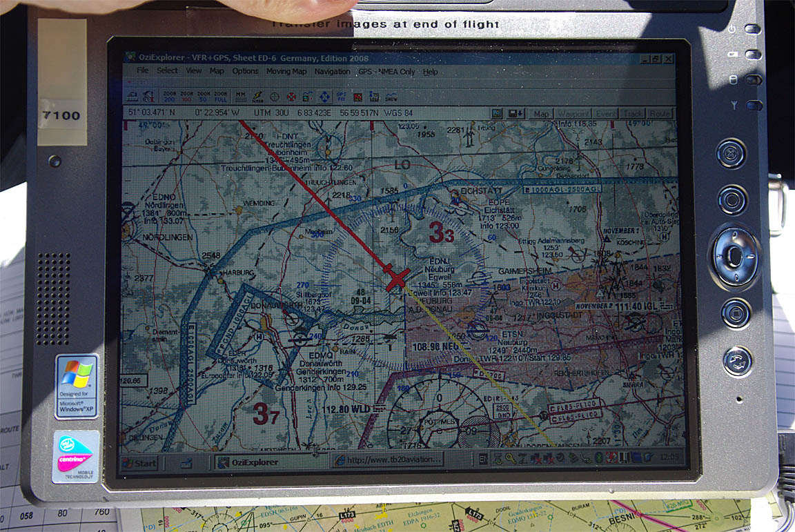Click the Route button

click(x=660, y=114)
